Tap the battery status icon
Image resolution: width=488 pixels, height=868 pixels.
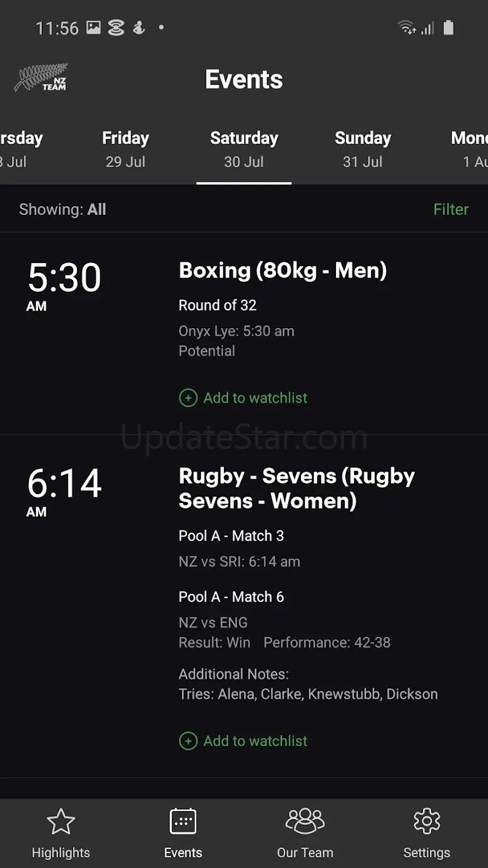click(x=449, y=28)
